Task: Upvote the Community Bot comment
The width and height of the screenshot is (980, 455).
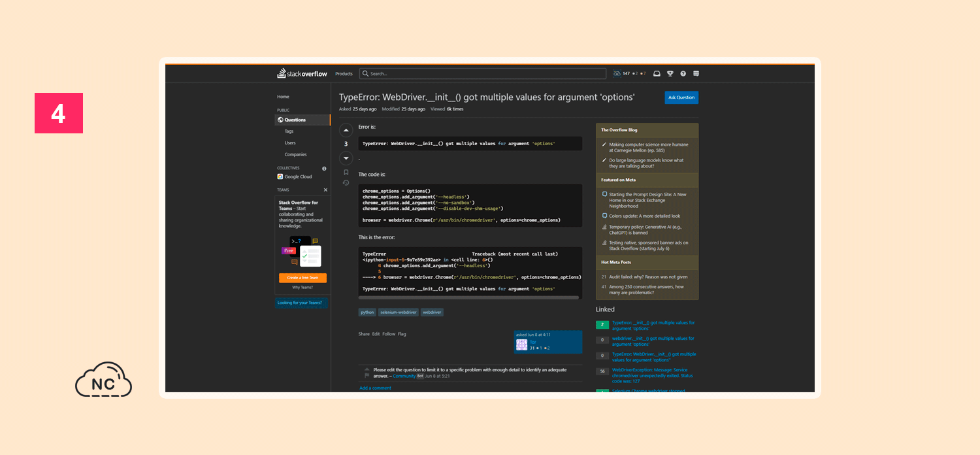Action: point(367,369)
